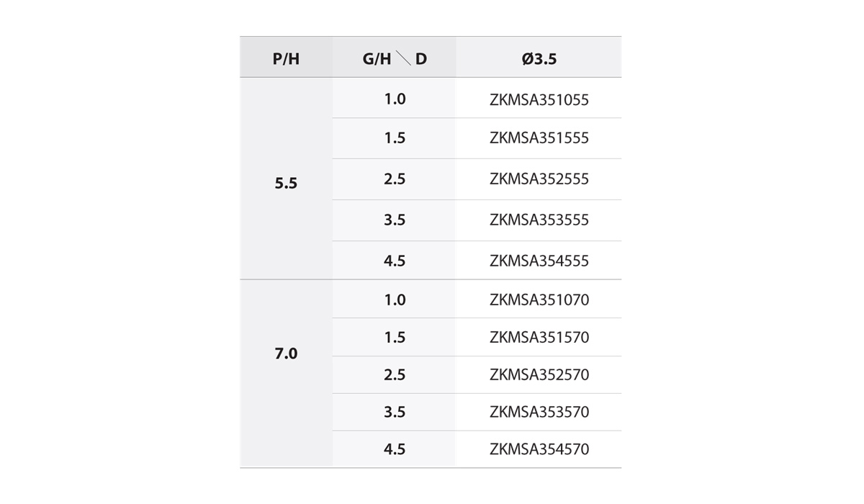This screenshot has width=864, height=504.
Task: Click the 1.5 G/H cell under 7.0
Action: 394,337
